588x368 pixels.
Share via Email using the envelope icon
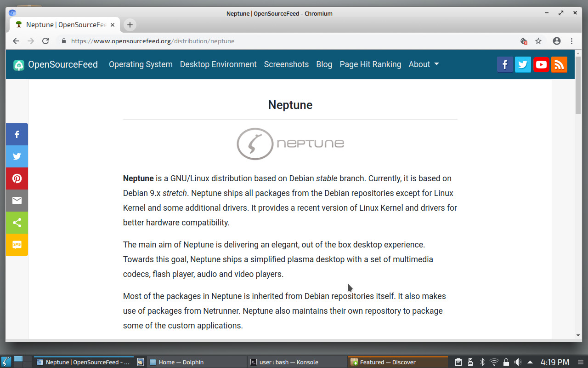tap(17, 201)
